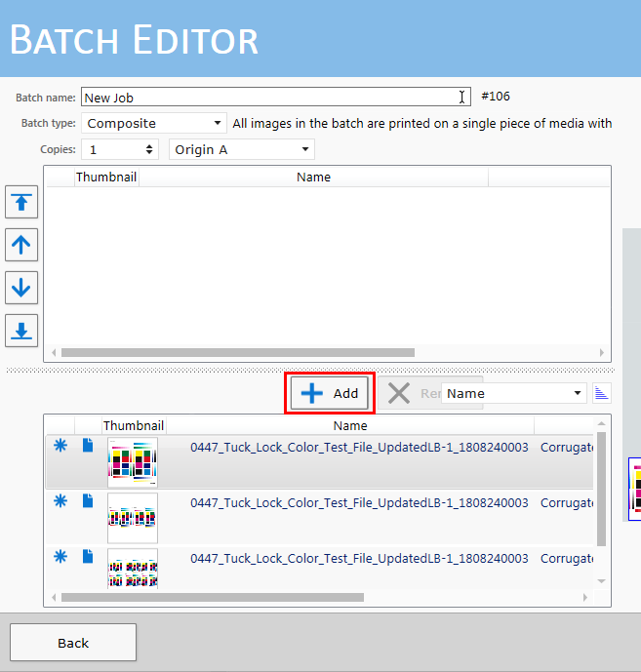Select the first color test file thumbnail

tap(132, 462)
